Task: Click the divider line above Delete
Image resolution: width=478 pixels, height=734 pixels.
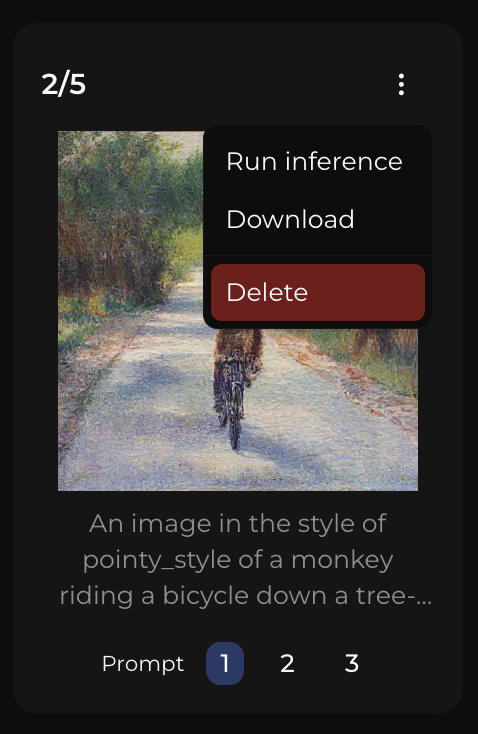Action: click(x=317, y=256)
